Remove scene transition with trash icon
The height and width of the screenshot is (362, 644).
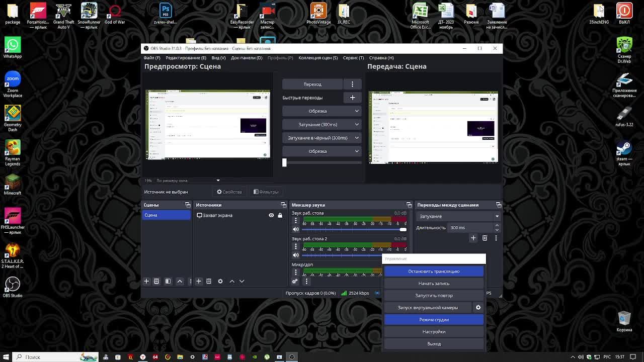pos(485,238)
